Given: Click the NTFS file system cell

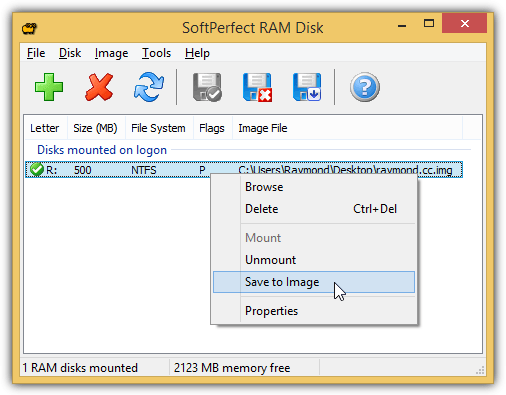Looking at the screenshot, I should click(x=144, y=170).
